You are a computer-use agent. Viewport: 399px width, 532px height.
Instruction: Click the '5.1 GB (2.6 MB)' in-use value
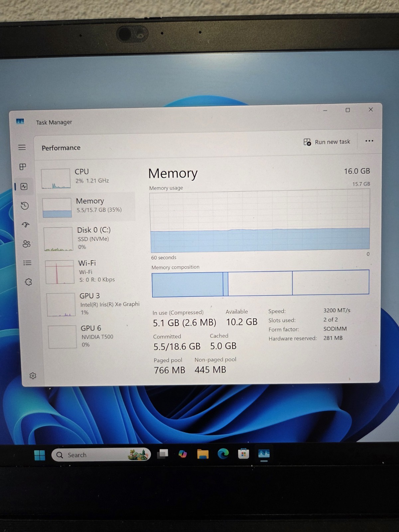click(x=185, y=323)
